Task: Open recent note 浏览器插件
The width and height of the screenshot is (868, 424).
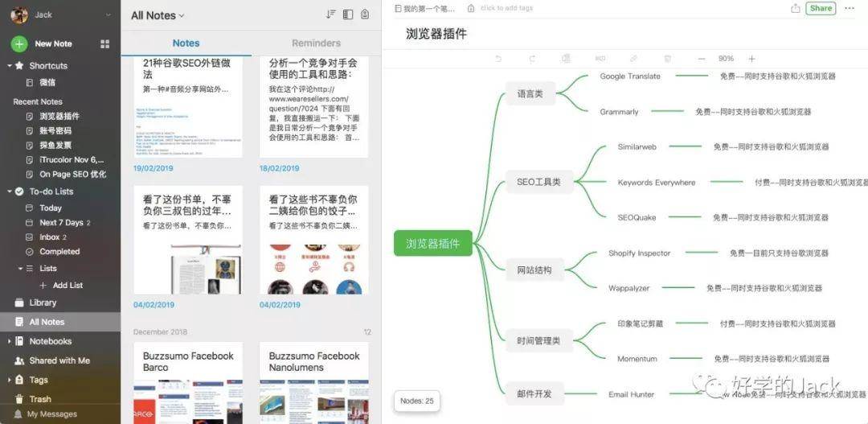Action: pyautogui.click(x=60, y=116)
